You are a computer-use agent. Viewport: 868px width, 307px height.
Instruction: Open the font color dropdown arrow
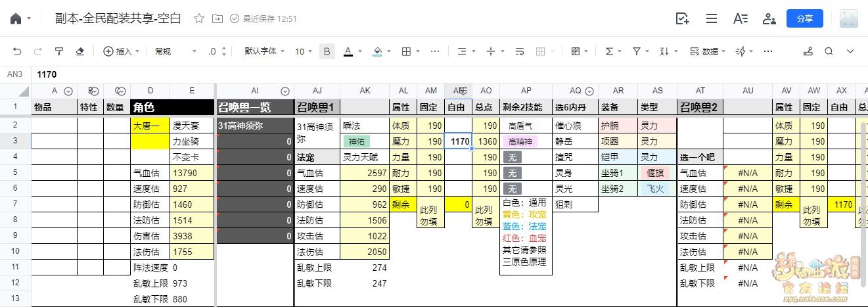pos(360,51)
